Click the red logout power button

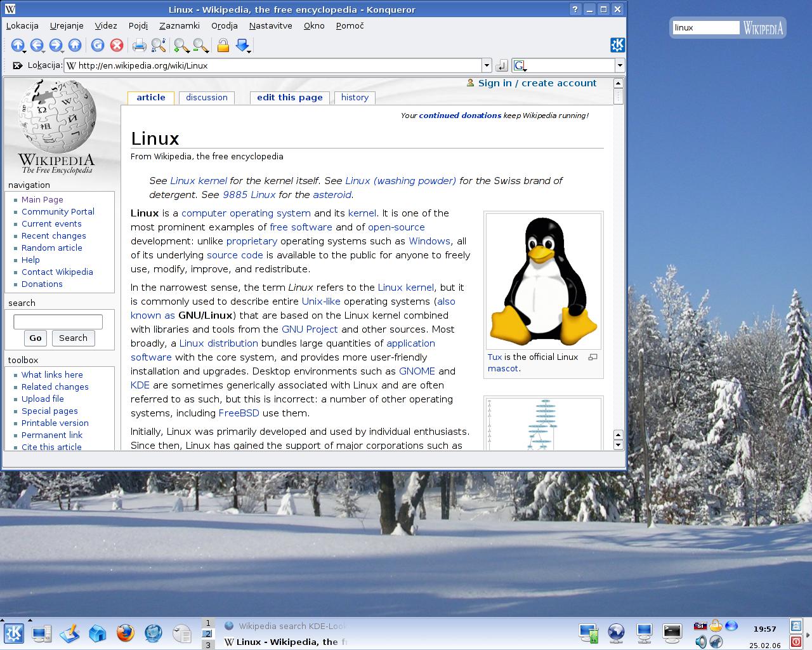click(796, 642)
